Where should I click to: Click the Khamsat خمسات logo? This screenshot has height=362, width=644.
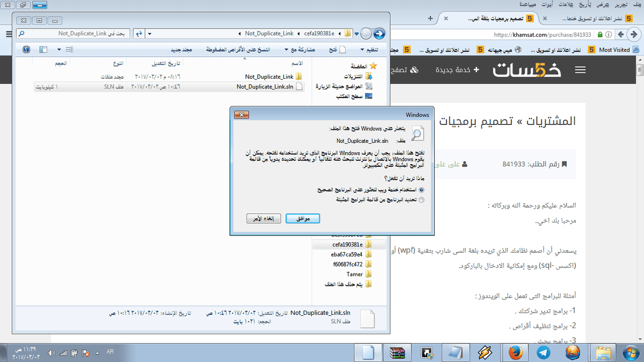527,70
